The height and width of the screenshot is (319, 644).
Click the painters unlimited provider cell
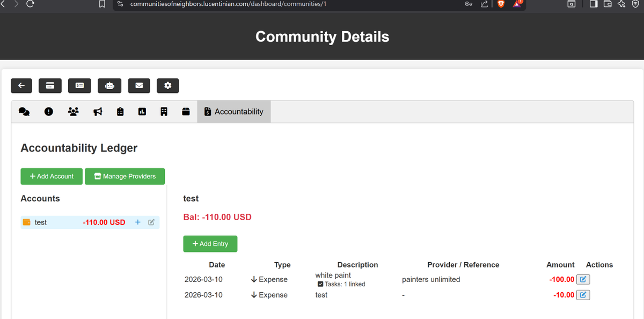(x=431, y=279)
